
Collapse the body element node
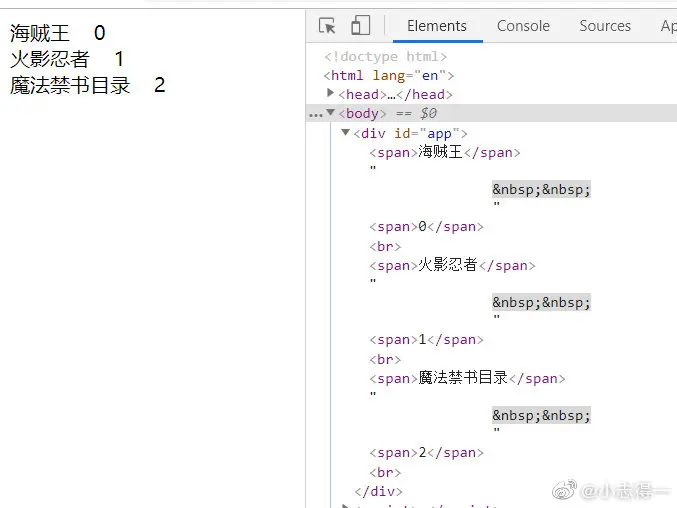coord(330,112)
